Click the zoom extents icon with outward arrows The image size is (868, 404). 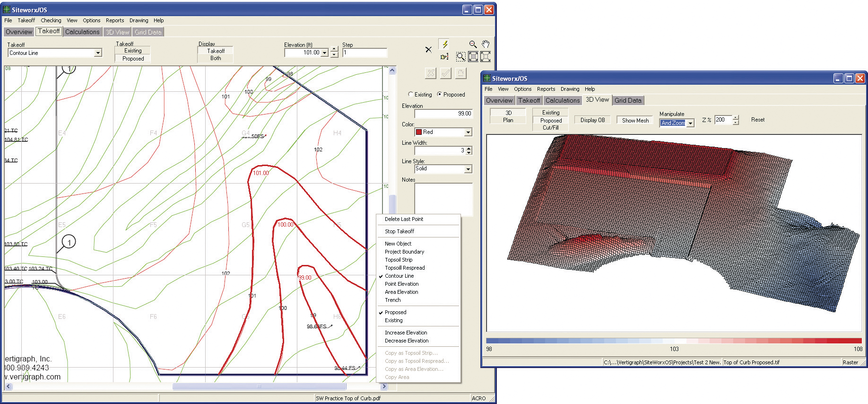486,57
